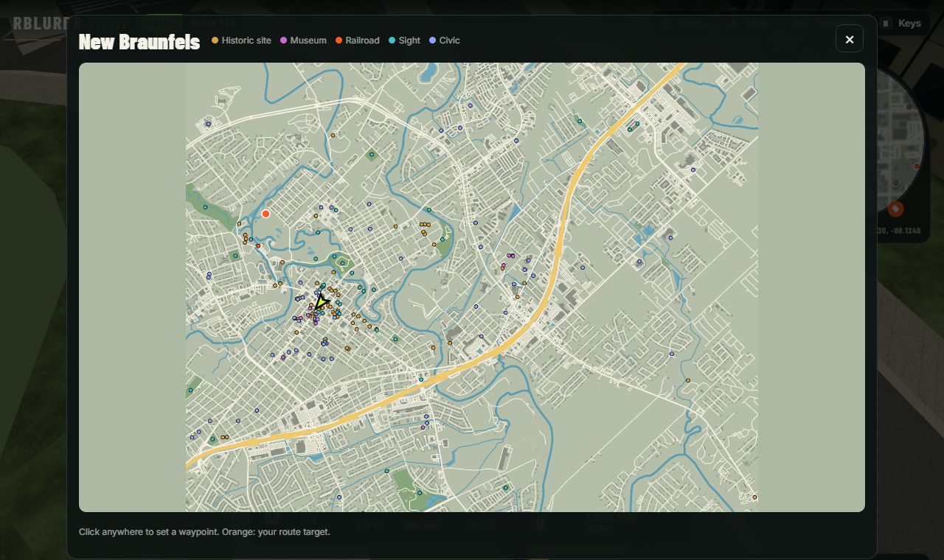Click the teal Sight legend dot

point(392,41)
